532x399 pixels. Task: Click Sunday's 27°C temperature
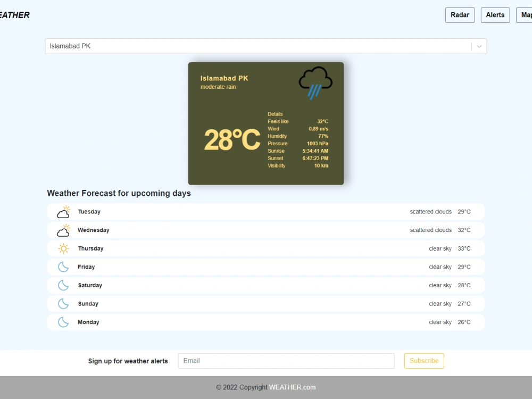coord(464,304)
